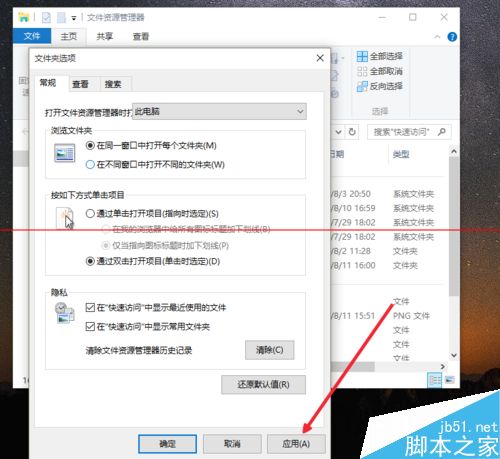Click 全部选择 in the ribbon

380,56
